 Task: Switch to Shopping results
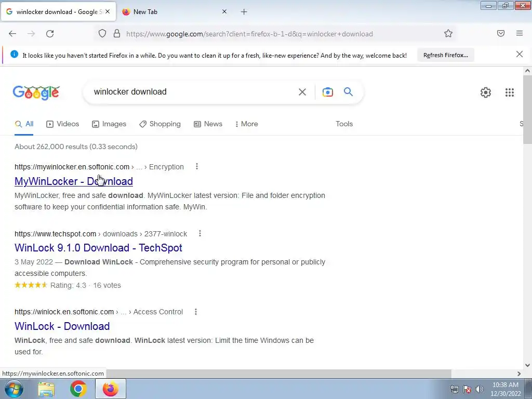click(x=160, y=124)
